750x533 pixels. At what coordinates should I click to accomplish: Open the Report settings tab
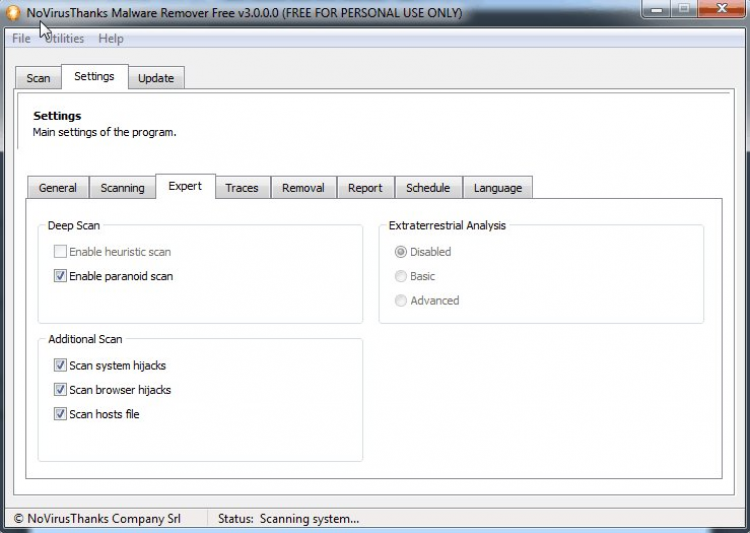[x=365, y=188]
